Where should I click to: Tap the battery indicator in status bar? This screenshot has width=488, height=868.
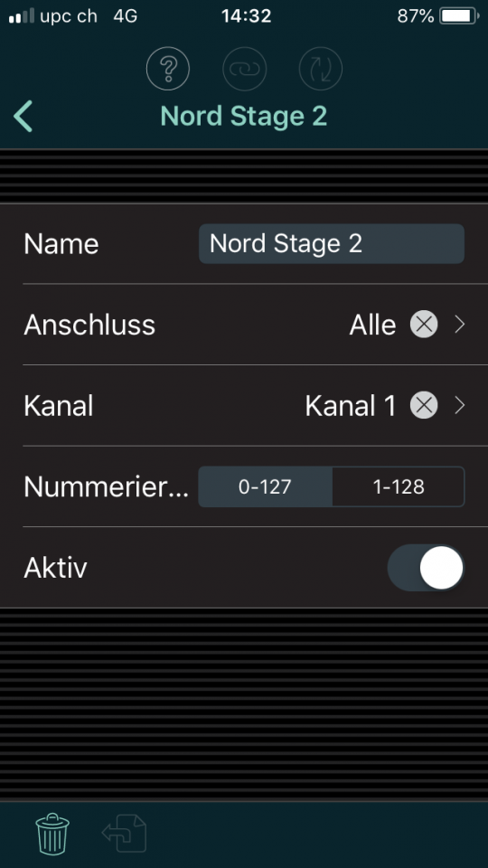point(459,16)
